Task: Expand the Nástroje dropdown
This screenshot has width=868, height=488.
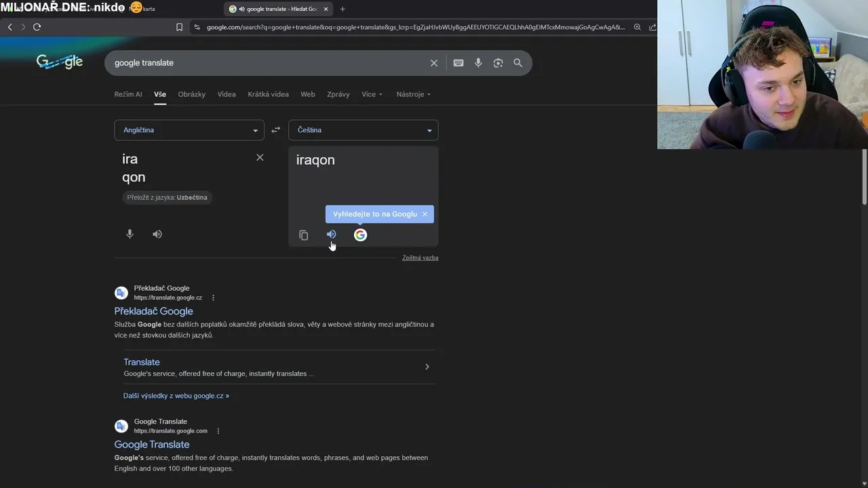Action: (414, 94)
